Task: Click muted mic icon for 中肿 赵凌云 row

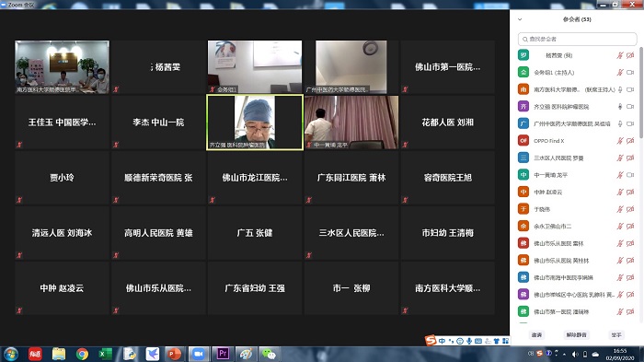Action: tap(620, 193)
